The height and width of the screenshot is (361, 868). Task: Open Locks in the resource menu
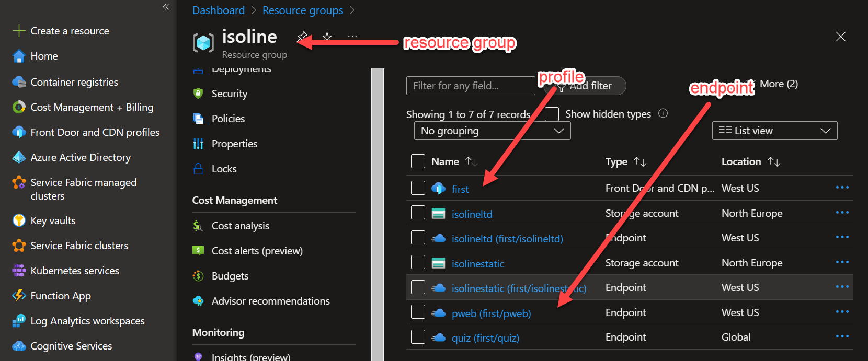point(224,169)
